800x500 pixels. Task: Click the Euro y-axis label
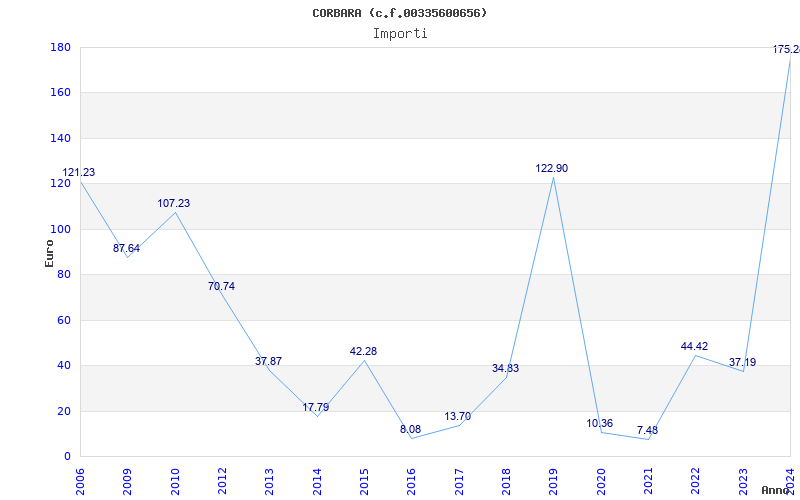[x=49, y=253]
